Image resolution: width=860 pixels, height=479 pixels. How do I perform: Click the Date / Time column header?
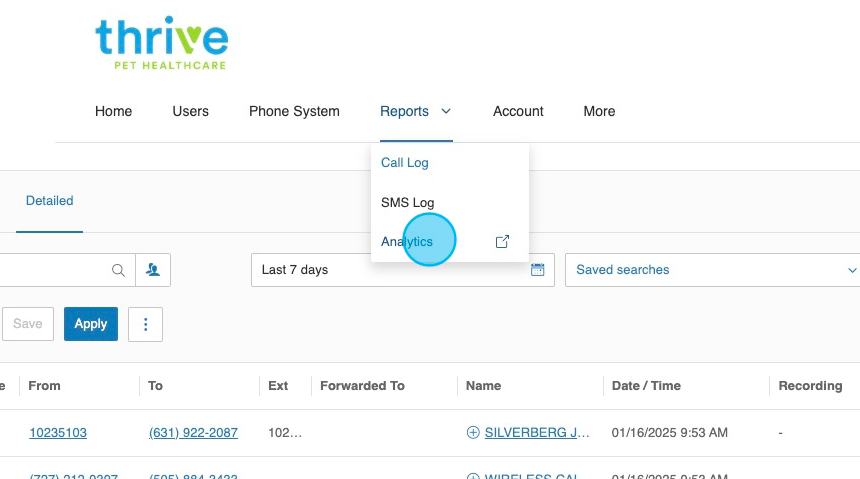646,386
